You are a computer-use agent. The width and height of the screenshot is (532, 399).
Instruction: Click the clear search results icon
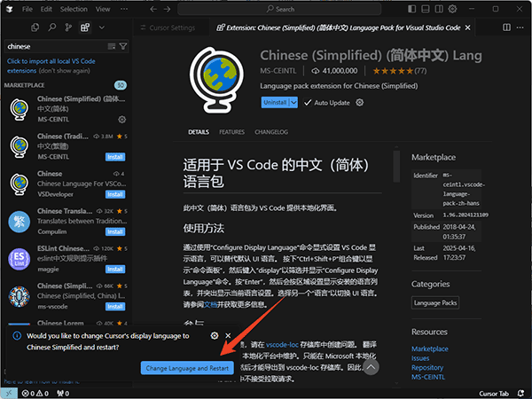click(110, 46)
